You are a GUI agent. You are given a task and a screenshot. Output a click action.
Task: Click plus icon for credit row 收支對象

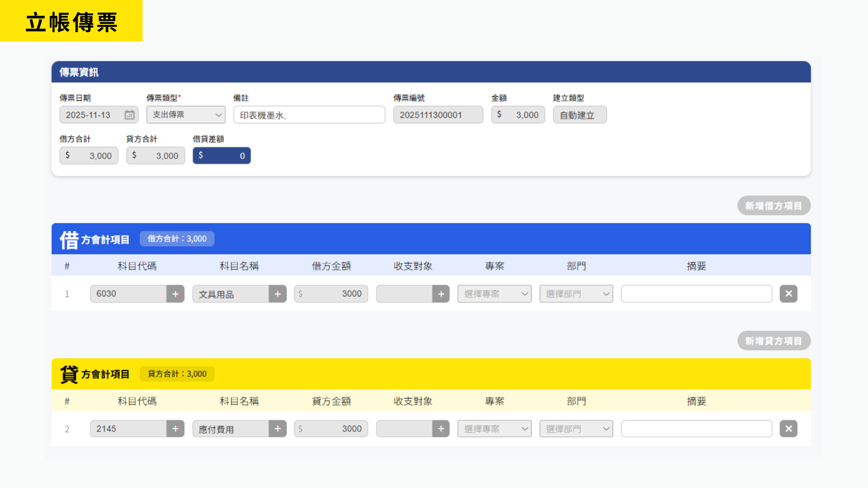(441, 429)
